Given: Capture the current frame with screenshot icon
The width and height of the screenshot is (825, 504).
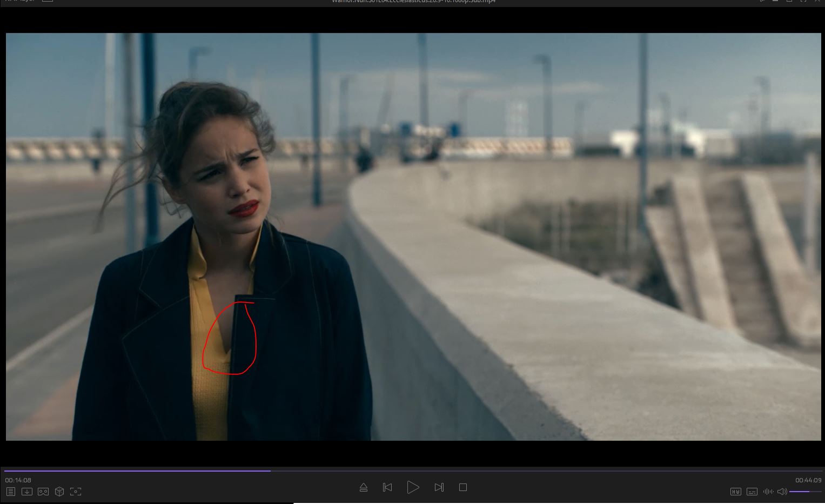Looking at the screenshot, I should pos(76,492).
